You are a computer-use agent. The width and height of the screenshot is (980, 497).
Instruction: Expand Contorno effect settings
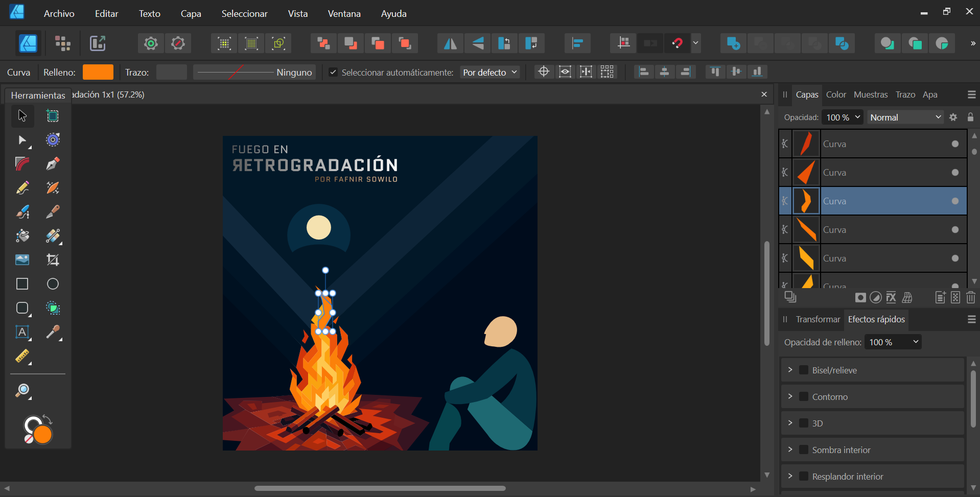pos(790,396)
